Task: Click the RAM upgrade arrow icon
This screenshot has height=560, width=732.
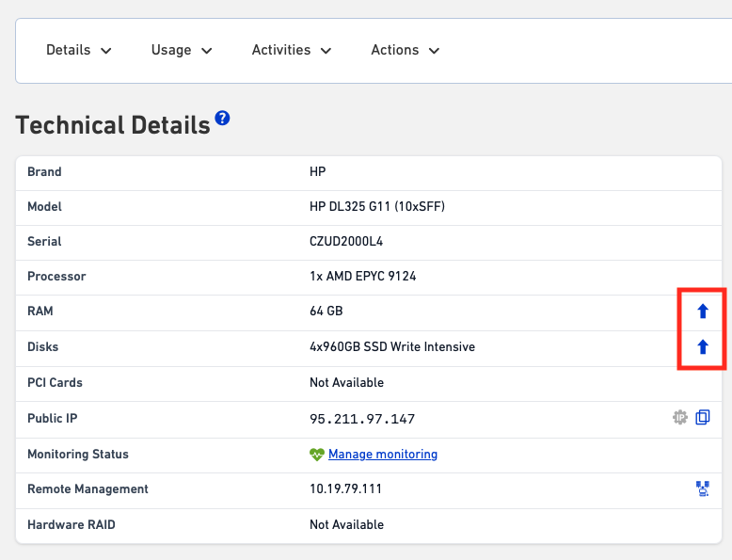Action: 702,312
